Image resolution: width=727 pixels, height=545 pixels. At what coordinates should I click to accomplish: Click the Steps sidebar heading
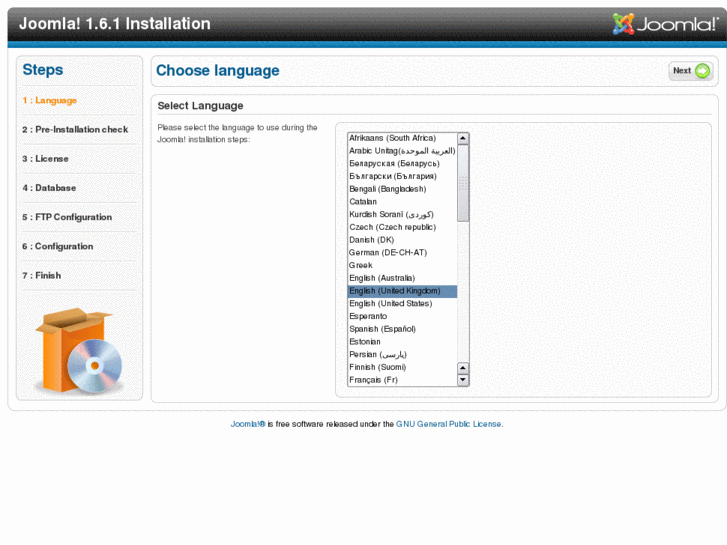tap(43, 70)
